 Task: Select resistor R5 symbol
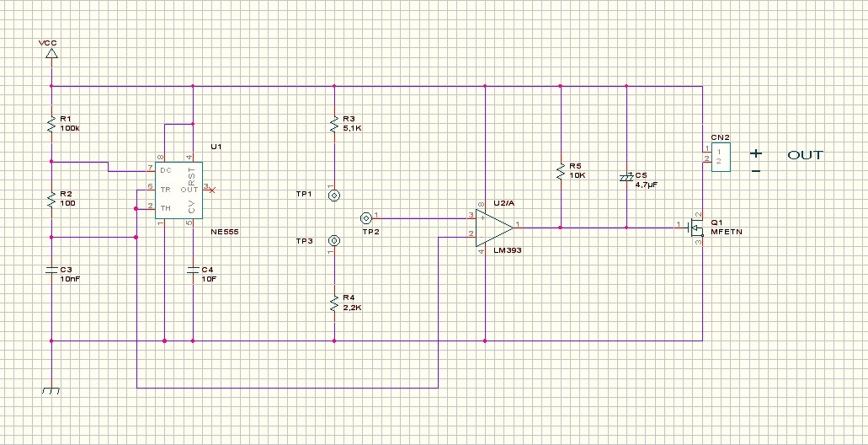(x=560, y=171)
